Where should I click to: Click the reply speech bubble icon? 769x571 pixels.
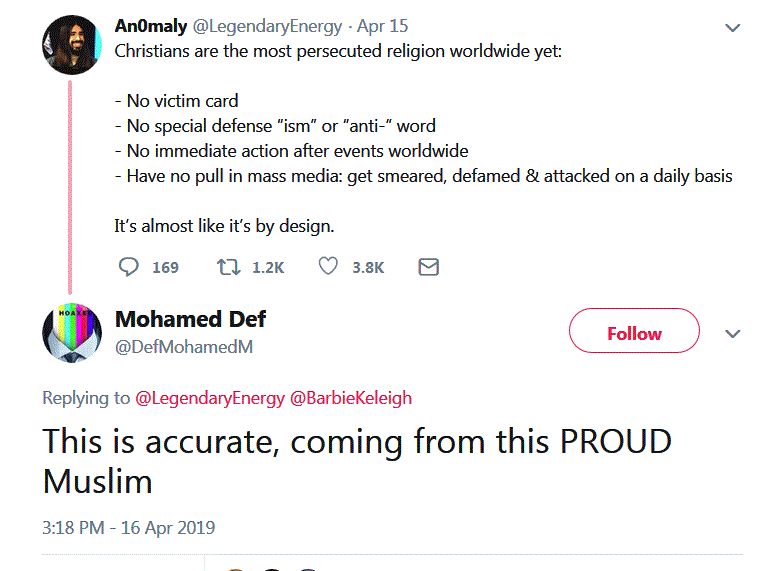click(x=128, y=267)
